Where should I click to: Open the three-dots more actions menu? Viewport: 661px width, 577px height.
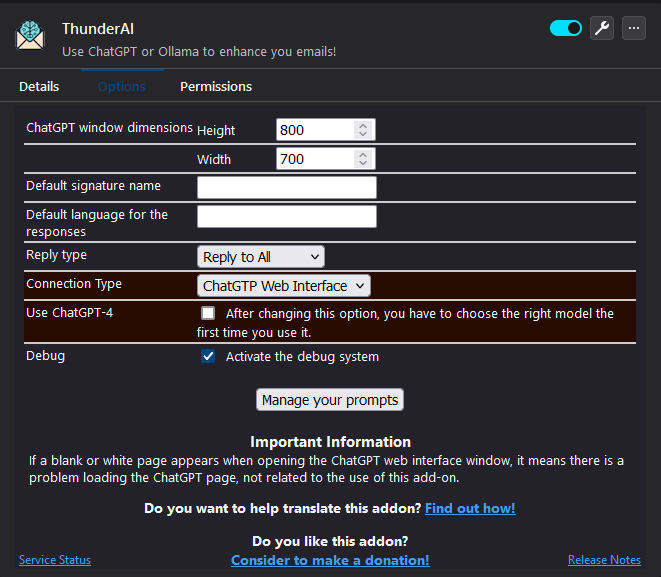[634, 28]
